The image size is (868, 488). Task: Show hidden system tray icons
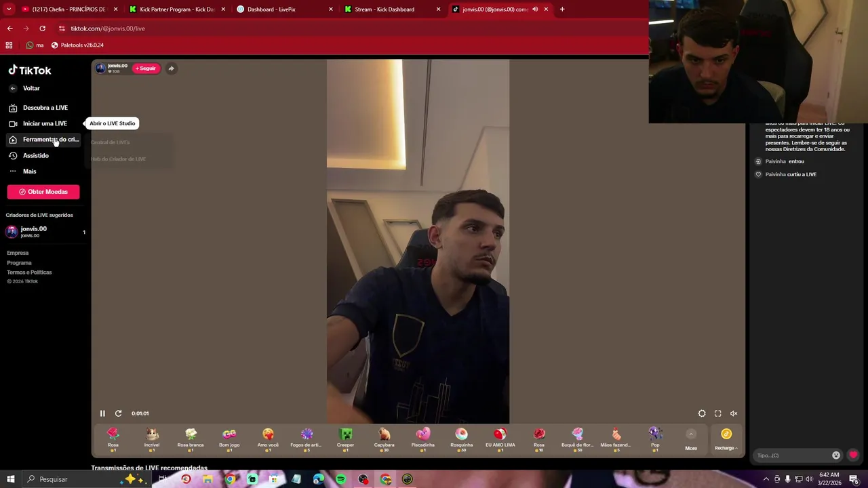click(x=766, y=479)
